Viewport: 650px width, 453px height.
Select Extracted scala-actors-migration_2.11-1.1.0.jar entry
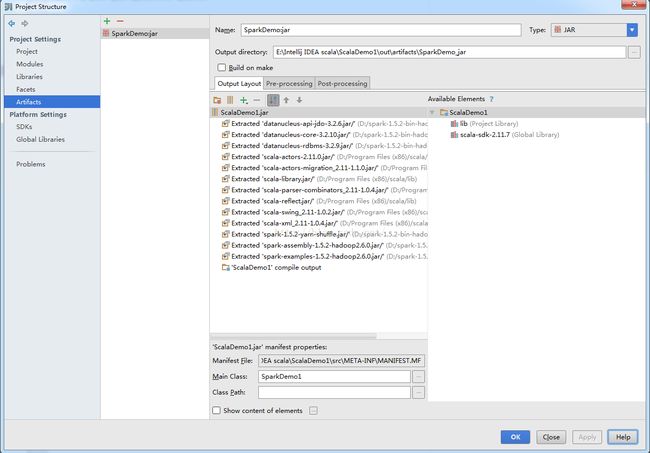click(x=325, y=168)
